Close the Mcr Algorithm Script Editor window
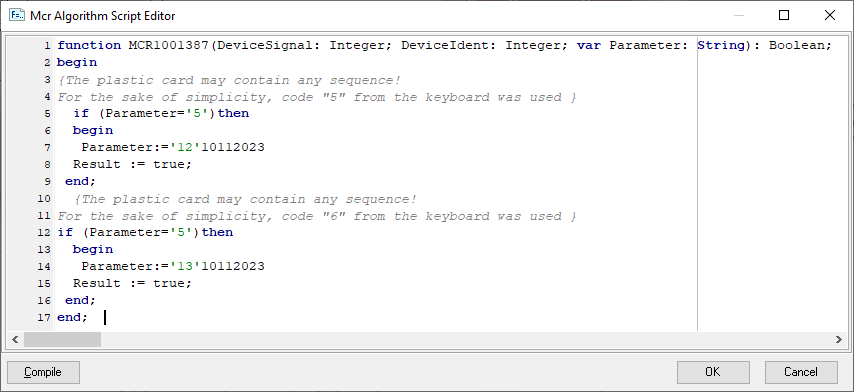The width and height of the screenshot is (854, 392). click(x=829, y=15)
